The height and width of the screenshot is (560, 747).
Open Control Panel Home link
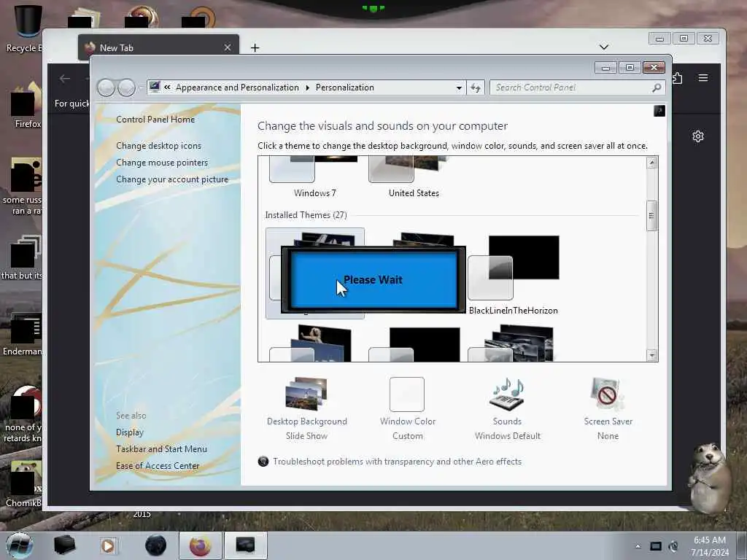(155, 120)
